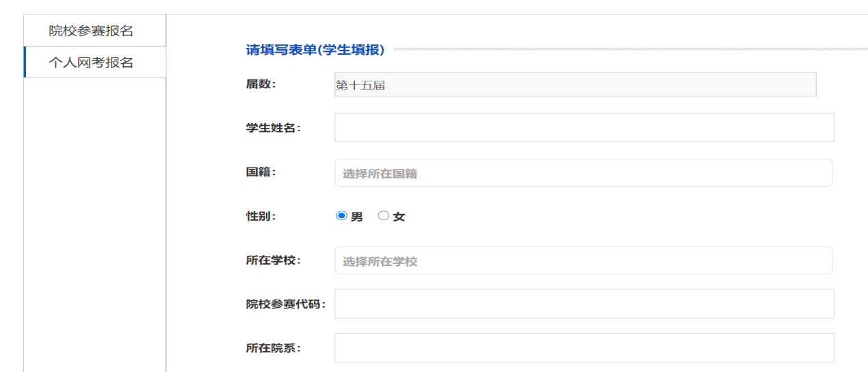Click the 学生姓名 field label
The image size is (868, 372).
click(x=273, y=128)
